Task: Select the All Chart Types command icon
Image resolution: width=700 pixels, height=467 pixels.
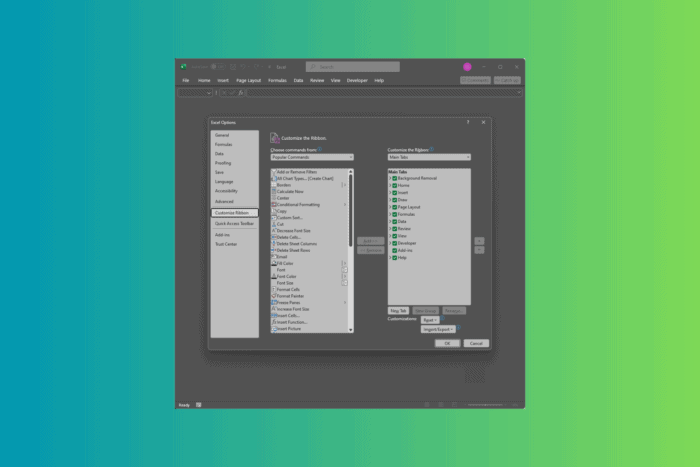Action: click(x=274, y=179)
